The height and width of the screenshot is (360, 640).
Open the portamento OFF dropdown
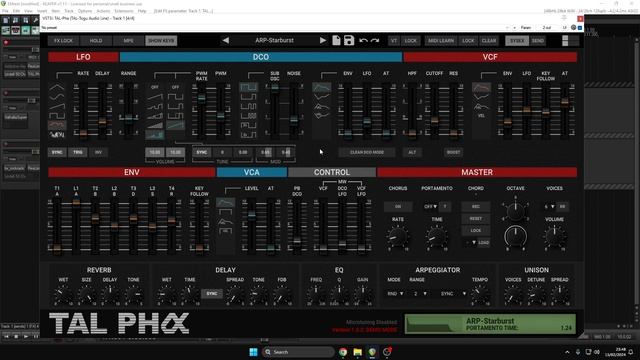[430, 207]
